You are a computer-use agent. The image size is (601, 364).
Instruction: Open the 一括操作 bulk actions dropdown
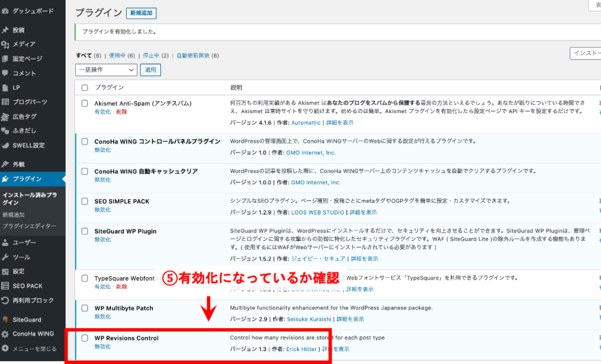[x=106, y=70]
